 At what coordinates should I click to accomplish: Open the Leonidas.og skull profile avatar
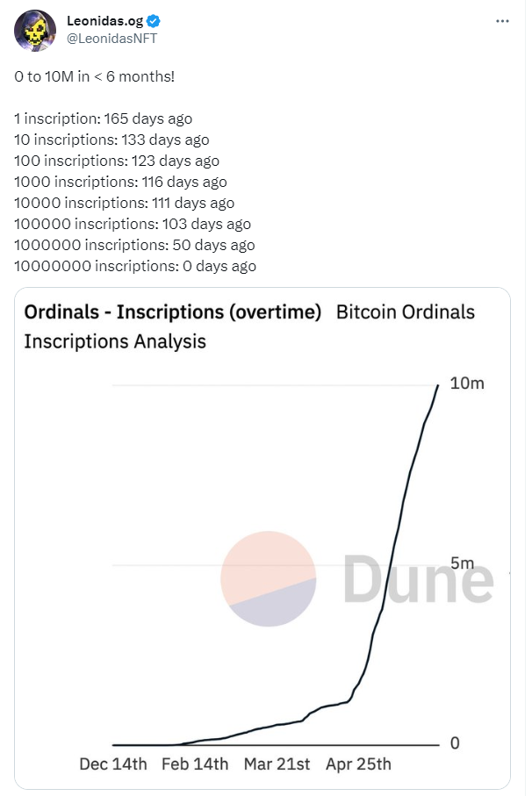(35, 31)
